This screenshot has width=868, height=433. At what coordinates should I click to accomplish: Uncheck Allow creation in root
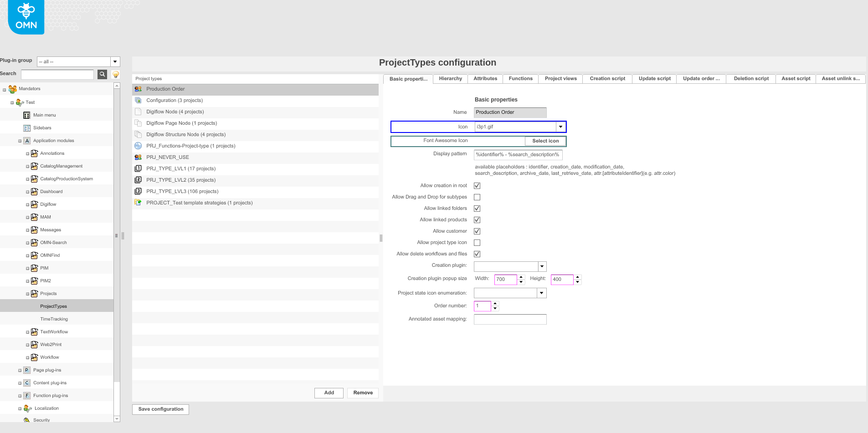coord(477,185)
